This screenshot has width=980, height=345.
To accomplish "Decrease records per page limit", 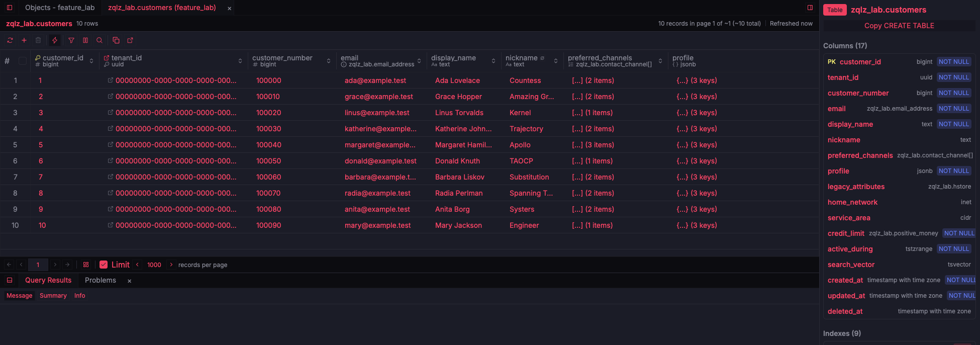I will 137,265.
